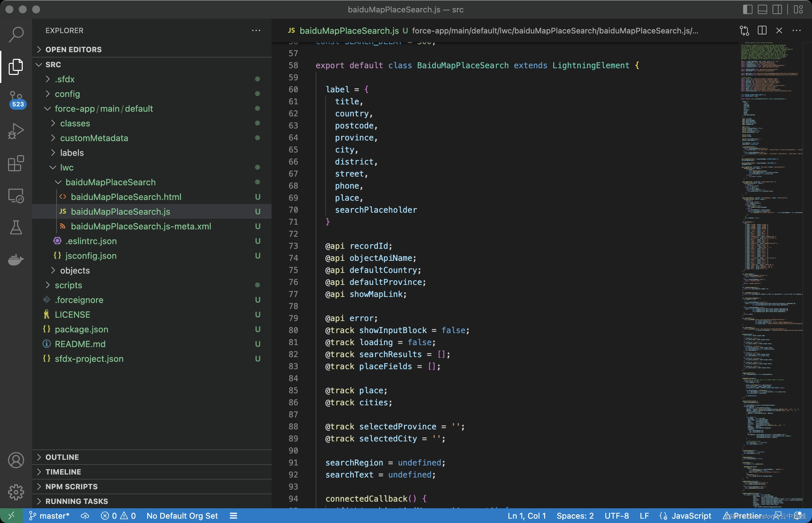The height and width of the screenshot is (523, 812).
Task: Collapse the force-app/main/default folder
Action: point(152,109)
